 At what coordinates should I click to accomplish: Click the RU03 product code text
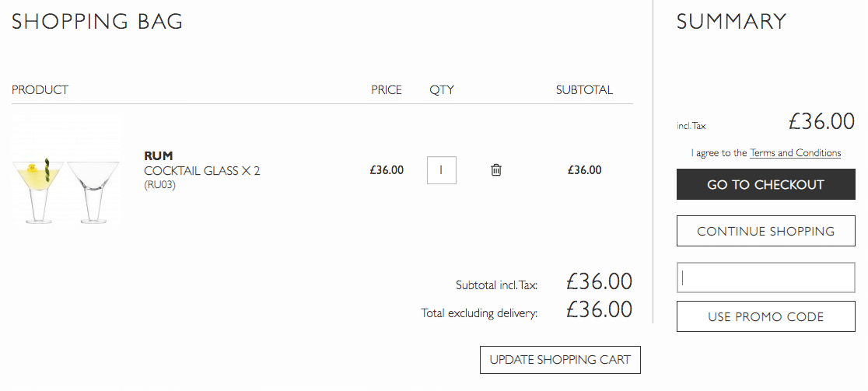tap(159, 185)
